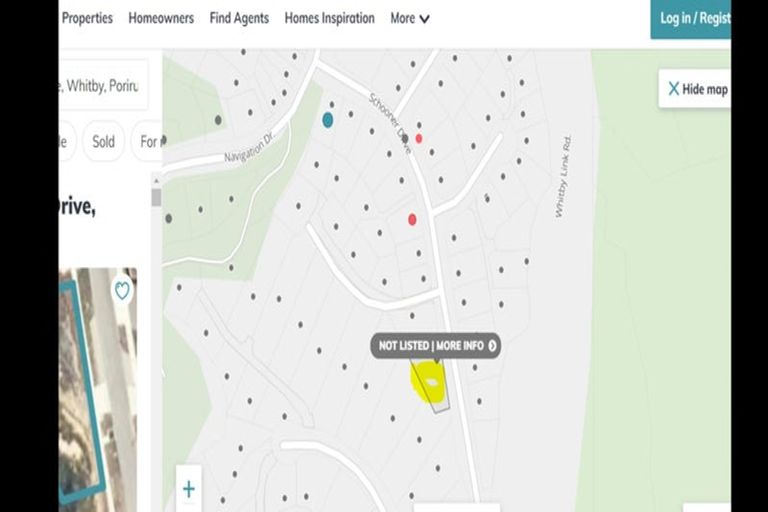Expand the More dropdown menu
The height and width of the screenshot is (512, 768).
pyautogui.click(x=410, y=18)
